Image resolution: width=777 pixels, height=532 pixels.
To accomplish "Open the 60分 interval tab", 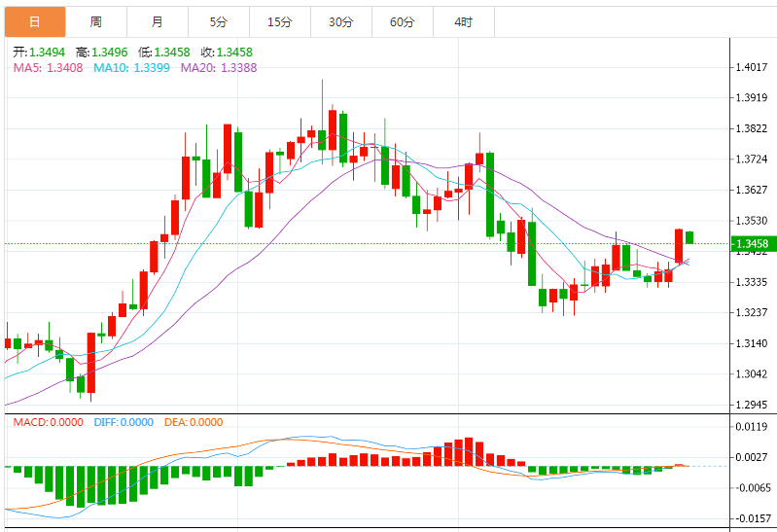I will click(403, 21).
